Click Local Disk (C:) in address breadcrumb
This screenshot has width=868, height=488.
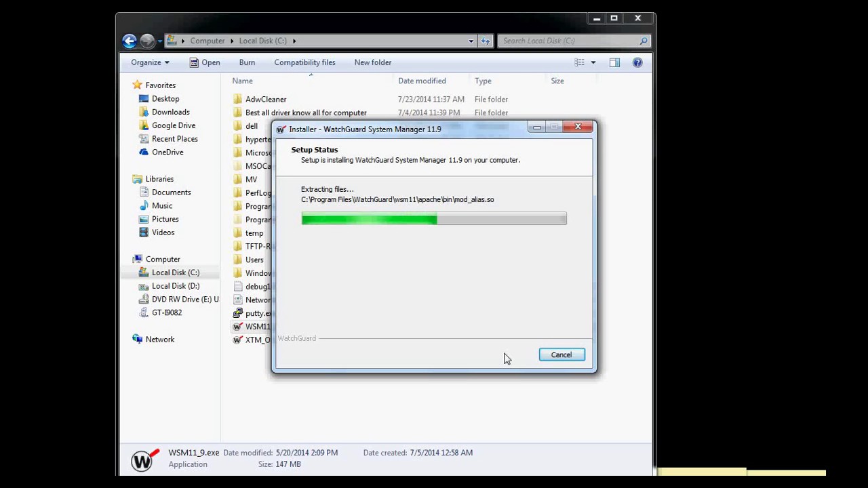pos(263,41)
